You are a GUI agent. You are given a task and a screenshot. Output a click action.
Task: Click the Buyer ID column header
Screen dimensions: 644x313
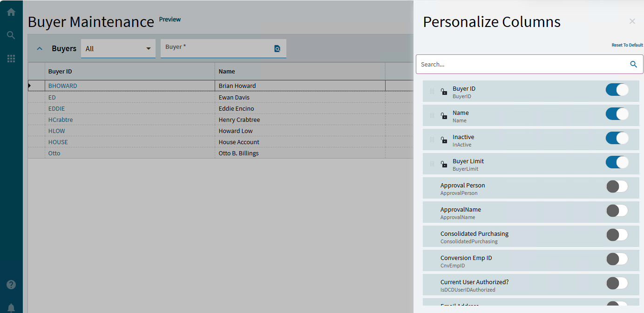click(x=61, y=72)
